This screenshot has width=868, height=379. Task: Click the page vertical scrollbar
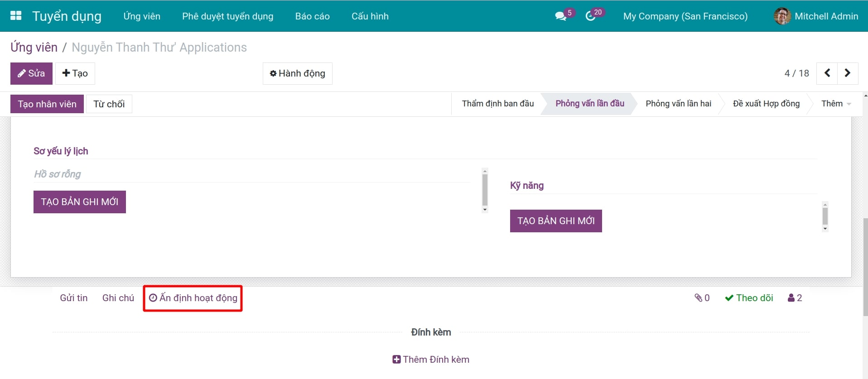[865, 267]
